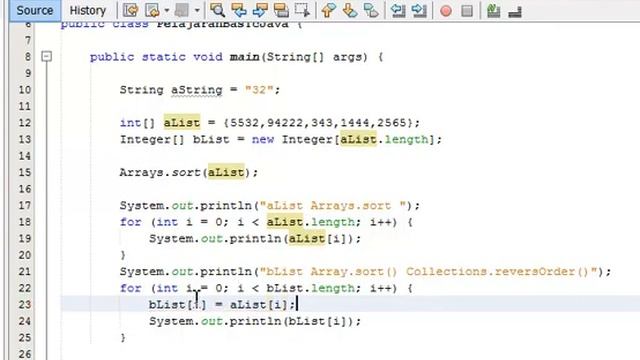
Task: Click the aString variable on line 10
Action: pos(196,90)
